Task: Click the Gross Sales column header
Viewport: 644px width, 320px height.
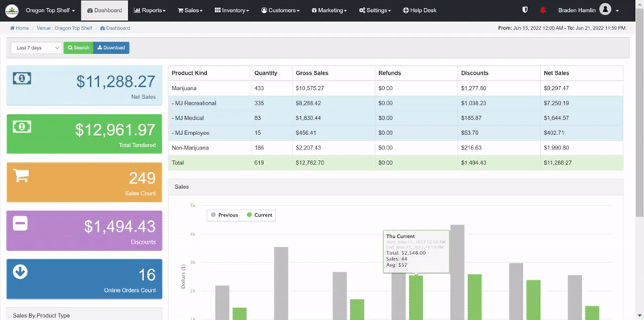Action: coord(312,73)
